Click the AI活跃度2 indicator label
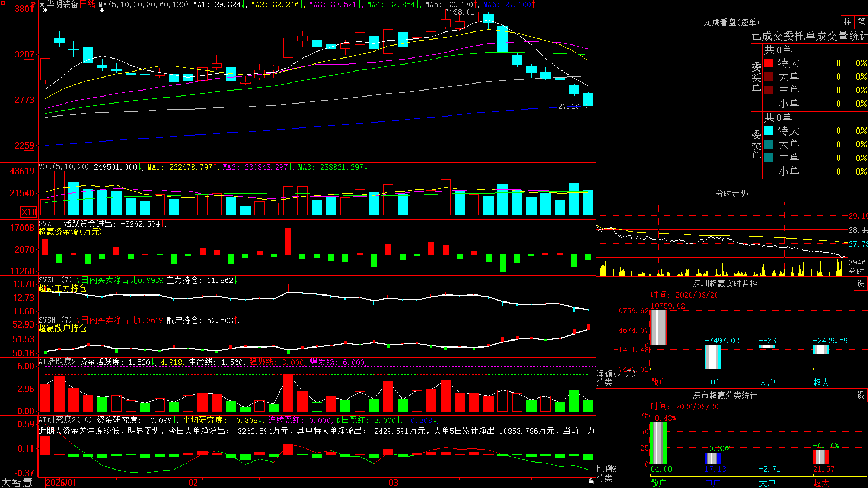Image resolution: width=868 pixels, height=488 pixels. pyautogui.click(x=57, y=362)
